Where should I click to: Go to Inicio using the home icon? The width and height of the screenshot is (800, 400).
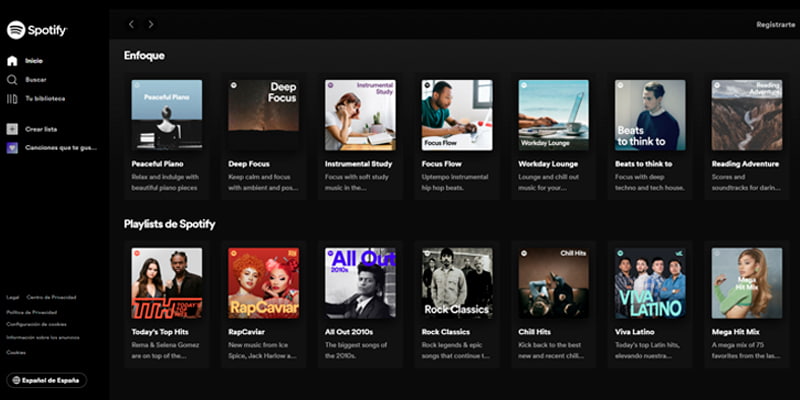(12, 61)
